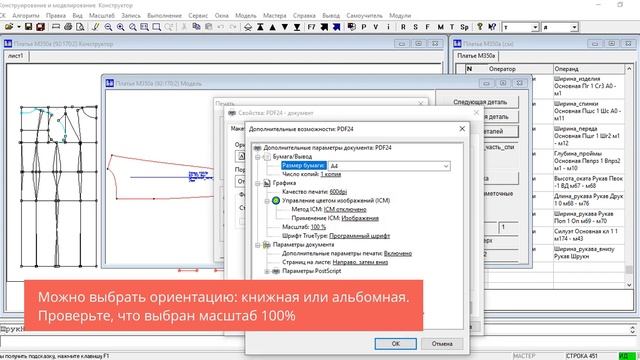The width and height of the screenshot is (640, 360).
Task: Click the zoom window rectangle icon
Action: click(156, 27)
